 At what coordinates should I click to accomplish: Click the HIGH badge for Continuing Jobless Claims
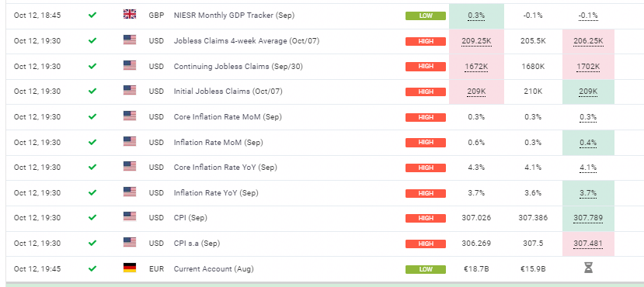[x=426, y=67]
